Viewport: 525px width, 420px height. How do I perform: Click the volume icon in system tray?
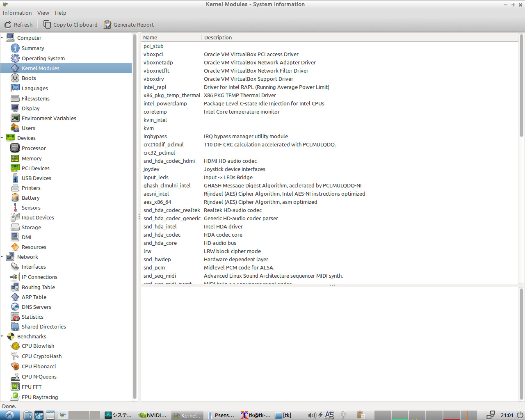click(x=312, y=415)
